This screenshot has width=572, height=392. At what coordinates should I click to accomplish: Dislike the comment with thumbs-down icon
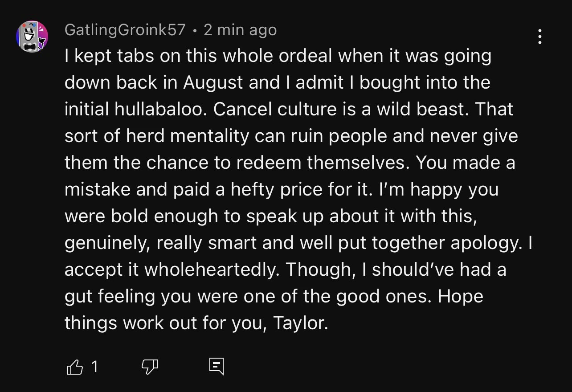pos(150,367)
